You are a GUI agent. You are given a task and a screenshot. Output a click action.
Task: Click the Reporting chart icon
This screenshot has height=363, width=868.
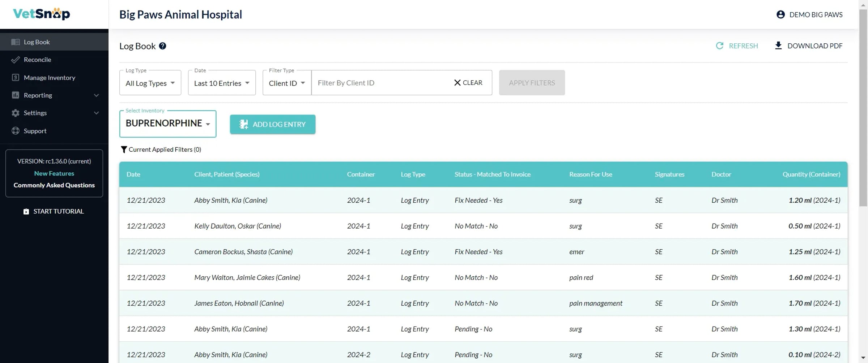click(x=16, y=95)
